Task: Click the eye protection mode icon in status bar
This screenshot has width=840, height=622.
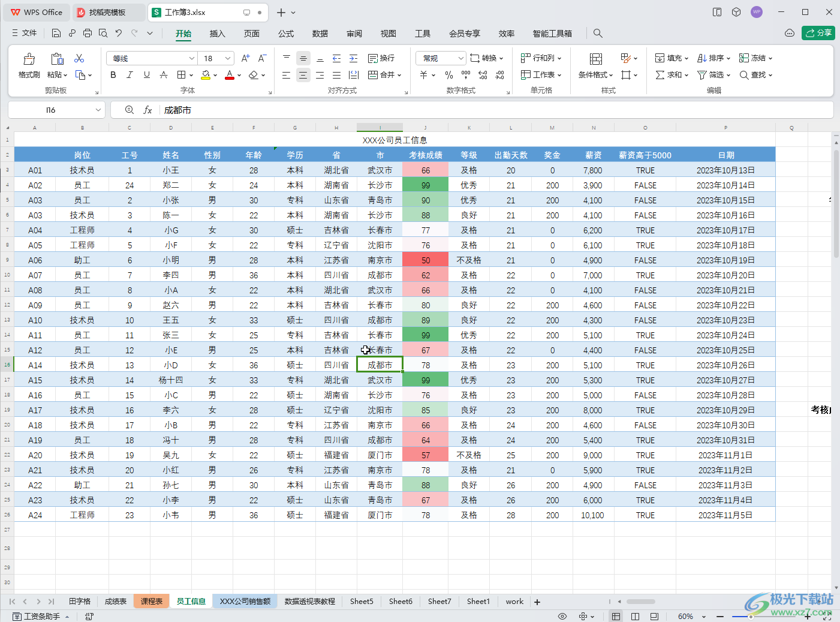Action: [x=562, y=616]
